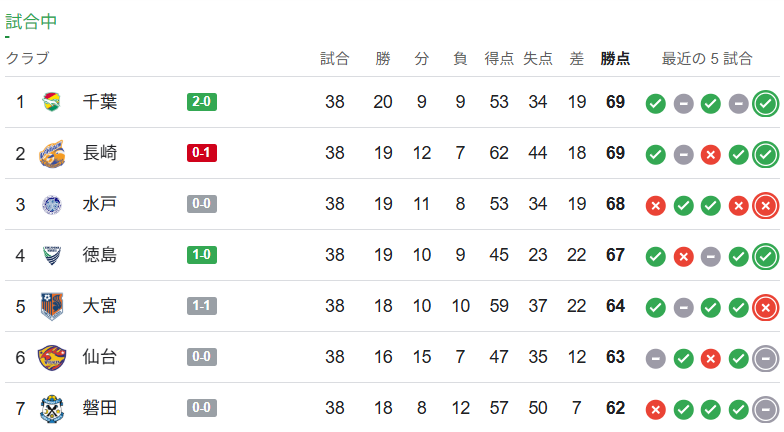Click Sendai's circled latest-match draw icon
Viewport: 784px width, 432px height.
tap(766, 357)
